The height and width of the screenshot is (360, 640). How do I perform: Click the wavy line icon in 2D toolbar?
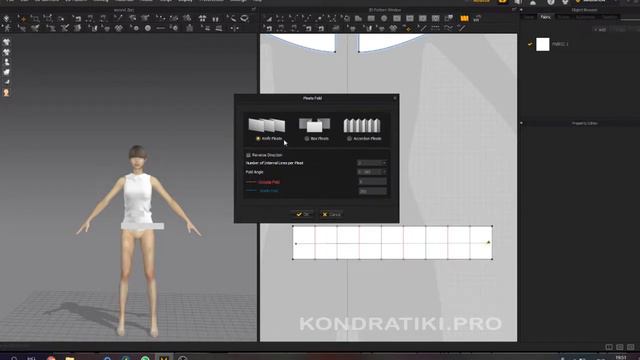pyautogui.click(x=449, y=28)
